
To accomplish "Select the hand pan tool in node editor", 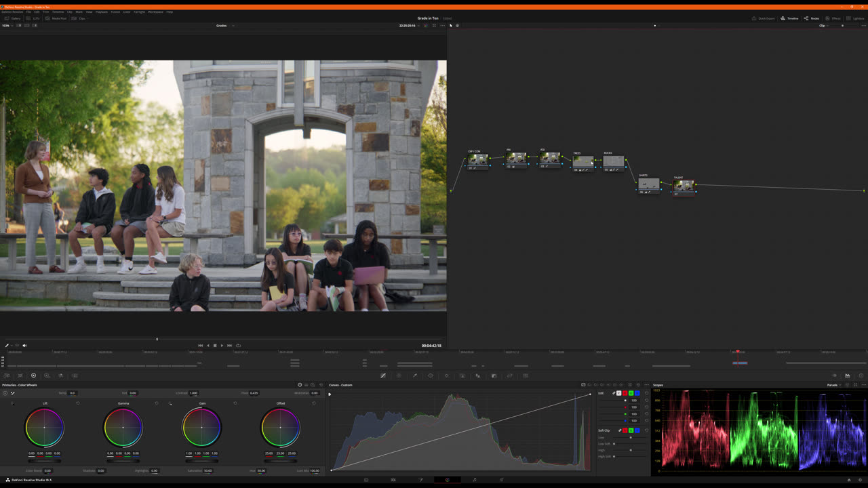I will (457, 25).
